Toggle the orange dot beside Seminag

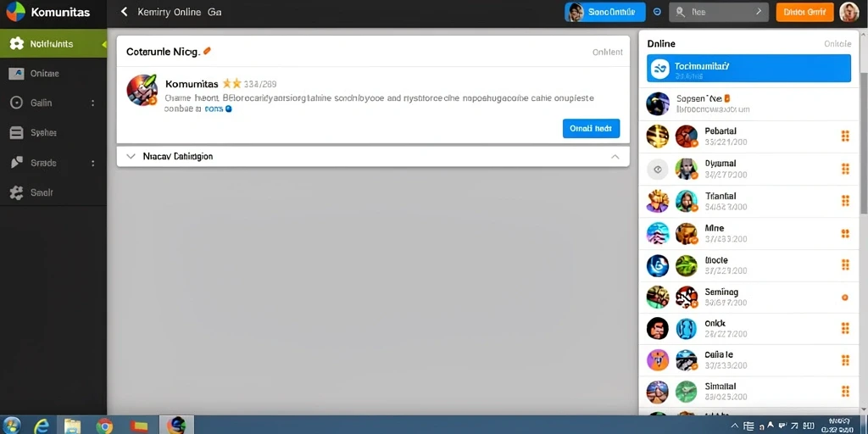(845, 298)
